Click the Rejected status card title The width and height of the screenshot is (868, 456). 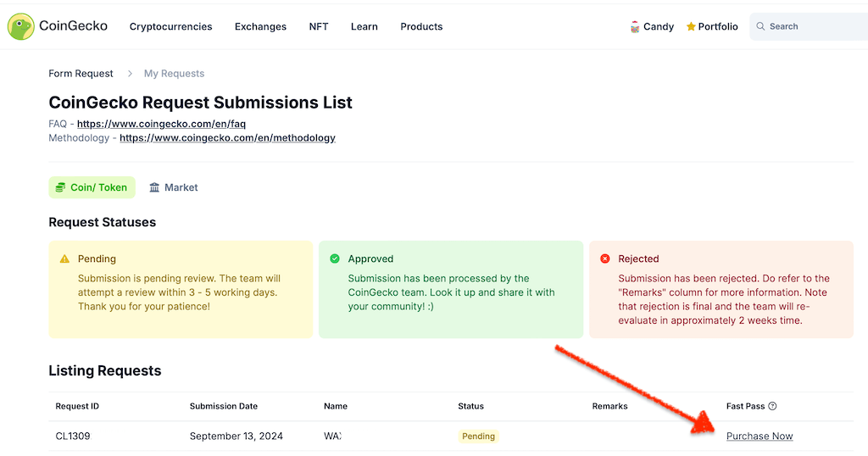click(638, 259)
